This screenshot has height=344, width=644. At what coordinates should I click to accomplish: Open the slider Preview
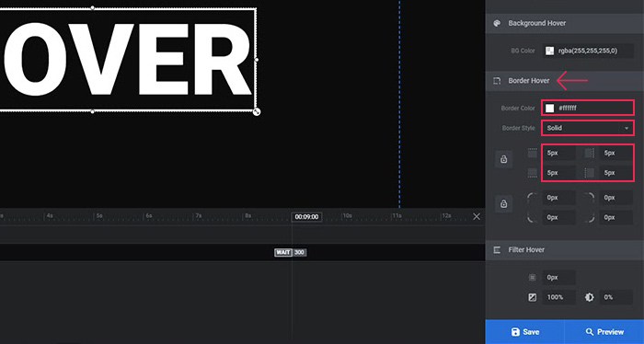[604, 332]
